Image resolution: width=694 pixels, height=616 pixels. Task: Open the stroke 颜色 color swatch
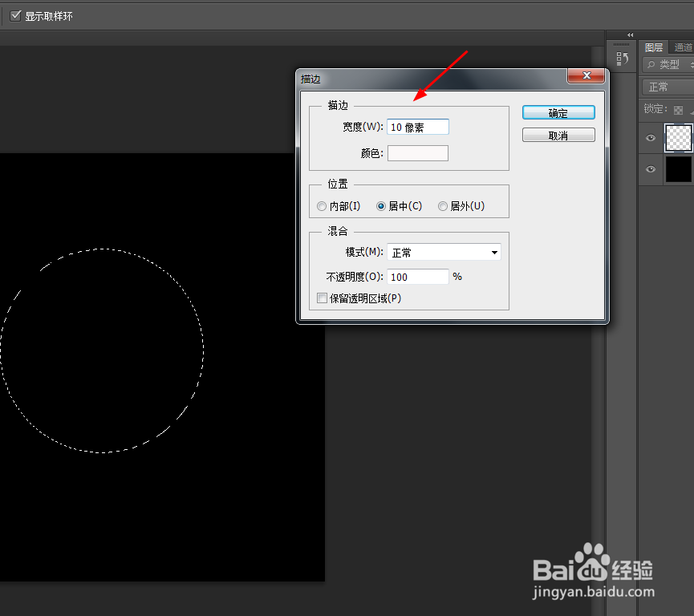click(x=417, y=152)
